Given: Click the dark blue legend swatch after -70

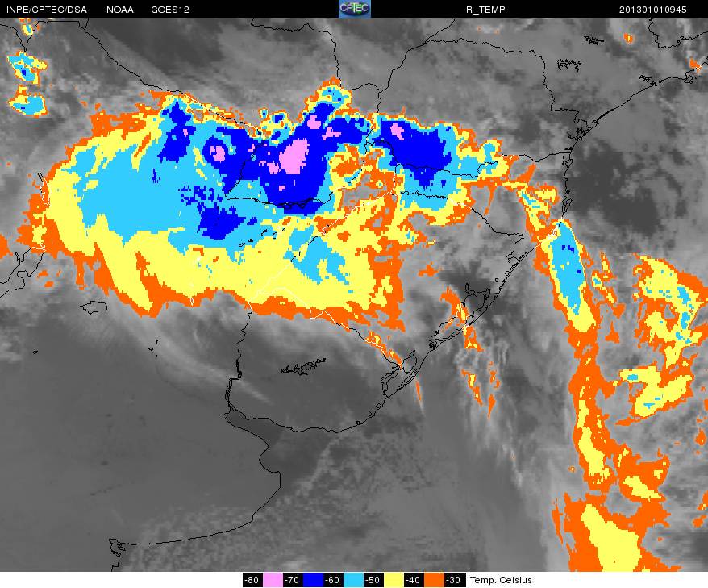Looking at the screenshot, I should 312,580.
